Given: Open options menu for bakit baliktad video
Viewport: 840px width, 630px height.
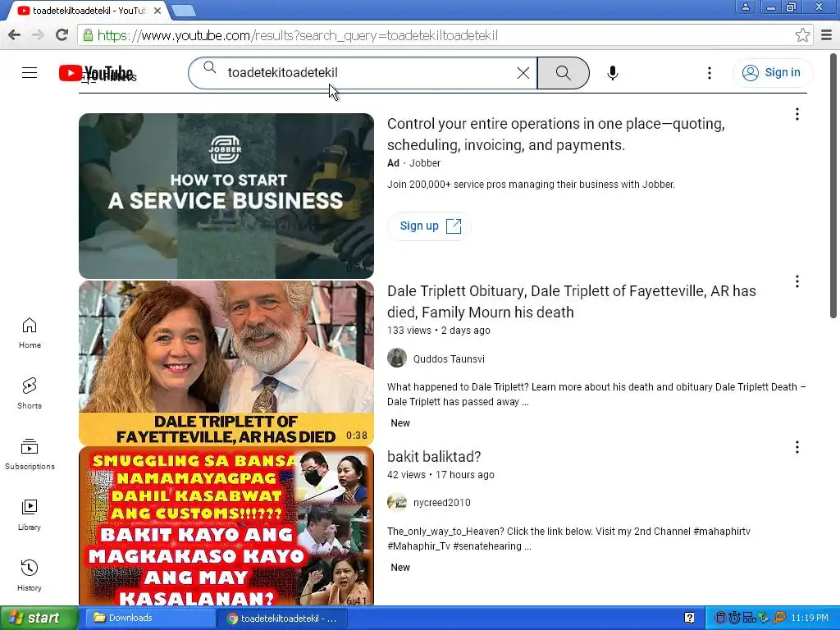Looking at the screenshot, I should 797,447.
